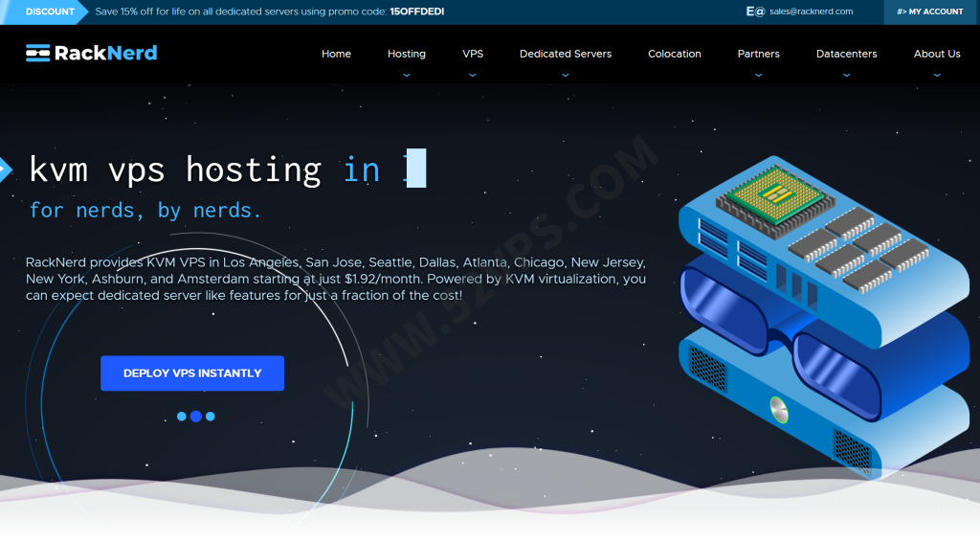The image size is (980, 543).
Task: Click the MY ACCOUNT button
Action: click(931, 11)
